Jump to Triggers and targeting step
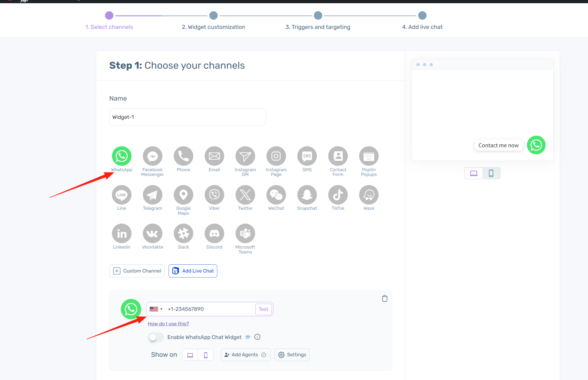588x380 pixels. [318, 16]
